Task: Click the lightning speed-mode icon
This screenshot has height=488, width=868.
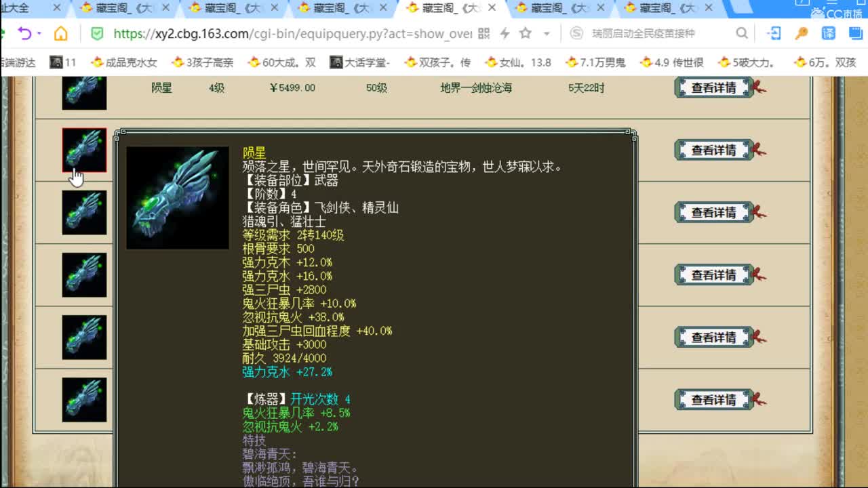Action: point(505,33)
